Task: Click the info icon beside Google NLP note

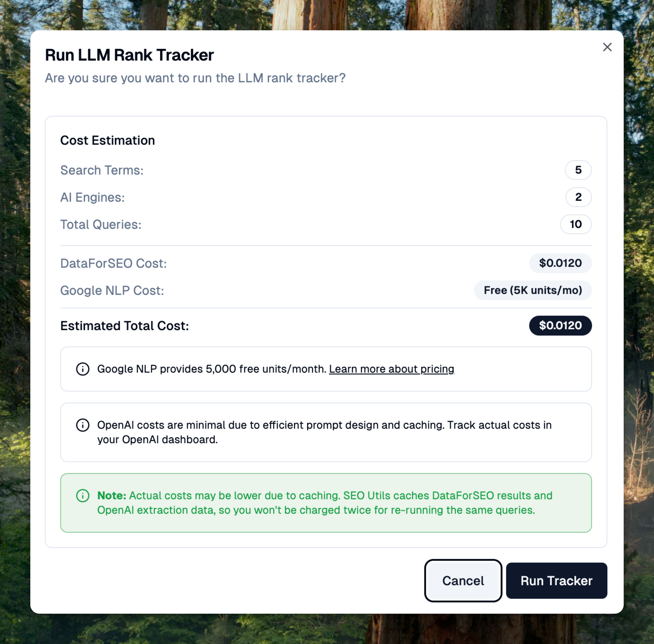Action: [83, 369]
